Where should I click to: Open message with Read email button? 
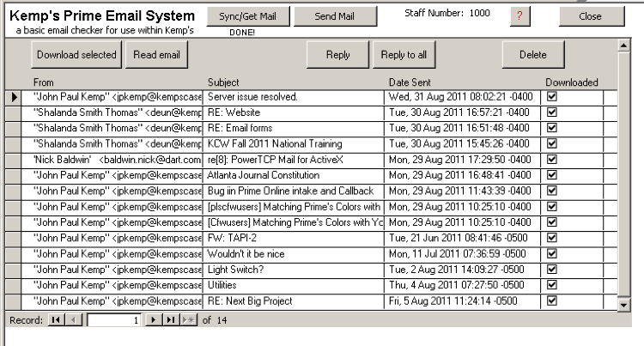[158, 55]
